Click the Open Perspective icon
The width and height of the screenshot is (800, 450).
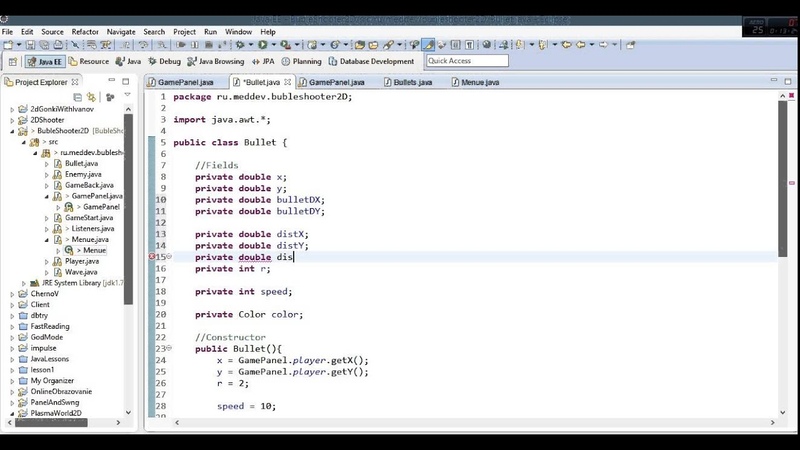tap(13, 62)
